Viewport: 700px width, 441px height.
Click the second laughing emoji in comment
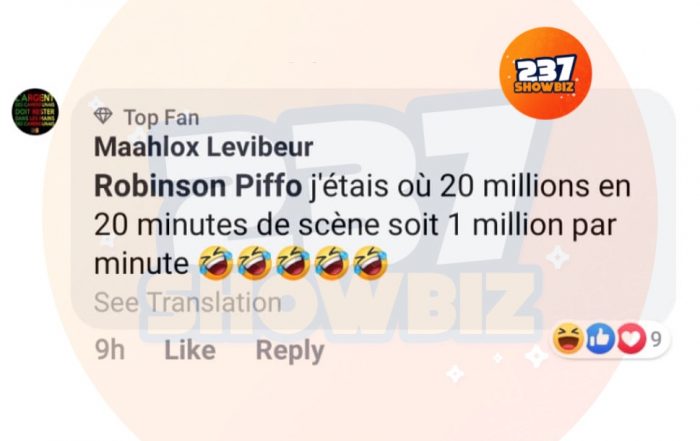coord(254,262)
